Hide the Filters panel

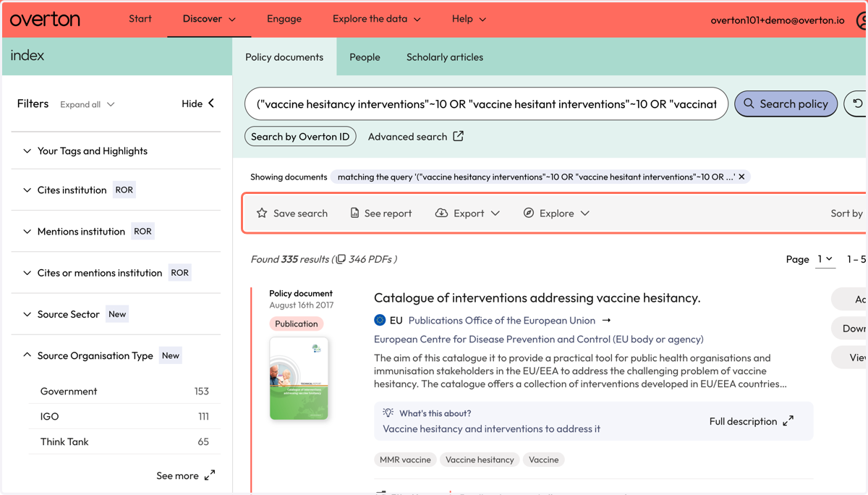click(x=197, y=103)
